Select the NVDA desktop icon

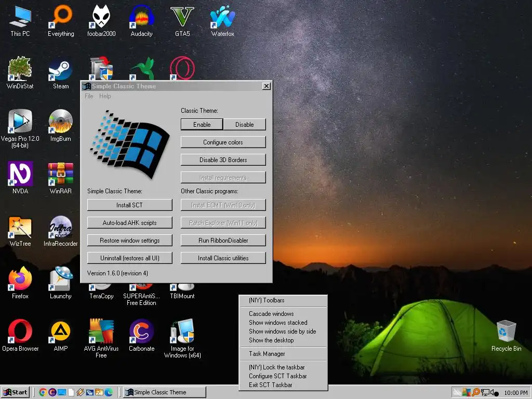tap(20, 178)
